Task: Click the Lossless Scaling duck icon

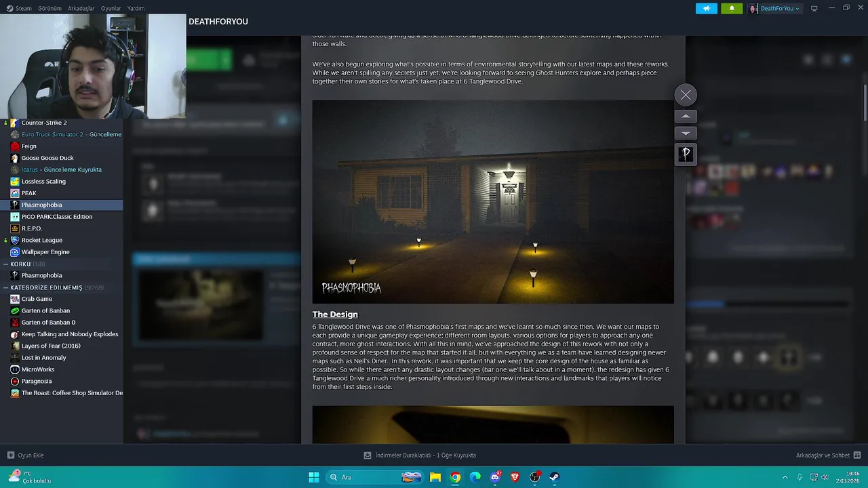Action: 15,181
